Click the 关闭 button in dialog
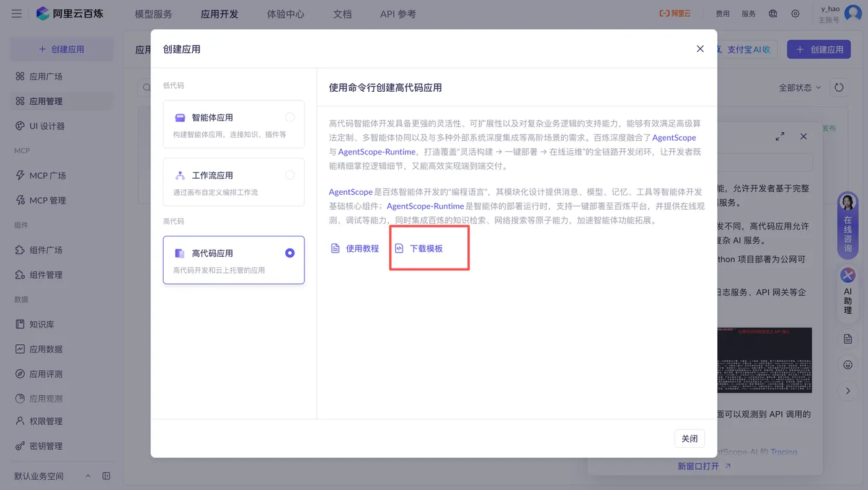 689,439
